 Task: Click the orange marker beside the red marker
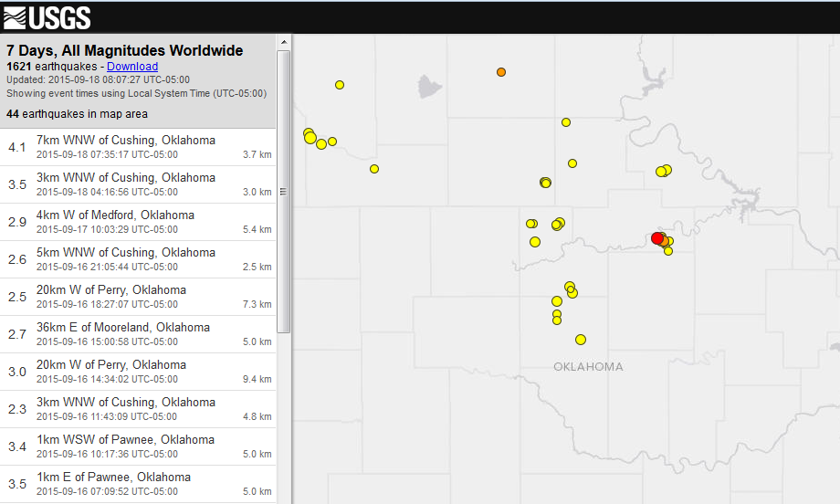point(665,241)
